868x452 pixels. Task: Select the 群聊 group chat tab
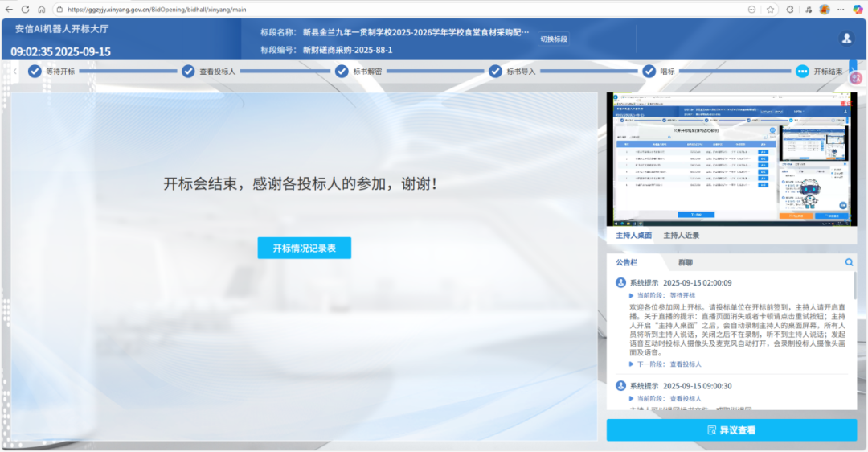[686, 262]
